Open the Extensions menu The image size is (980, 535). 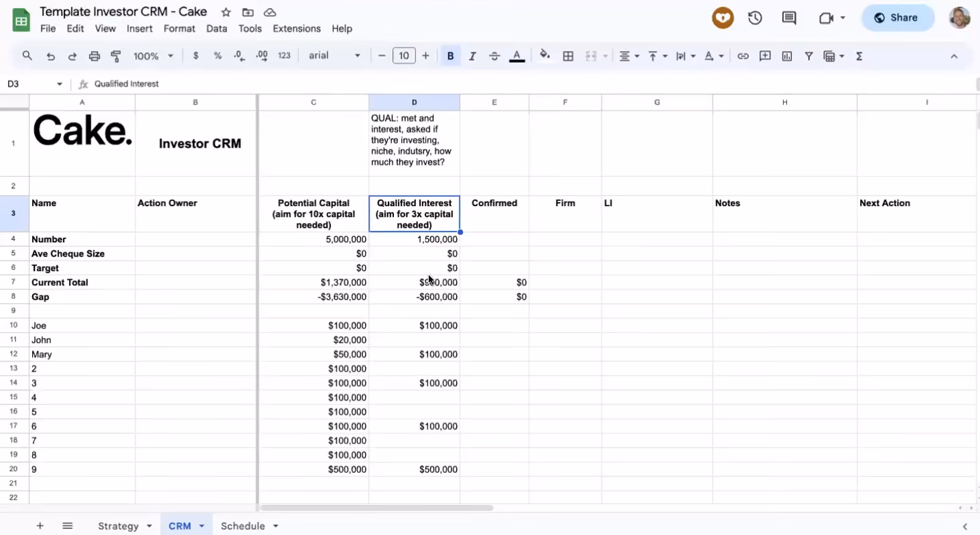coord(297,29)
